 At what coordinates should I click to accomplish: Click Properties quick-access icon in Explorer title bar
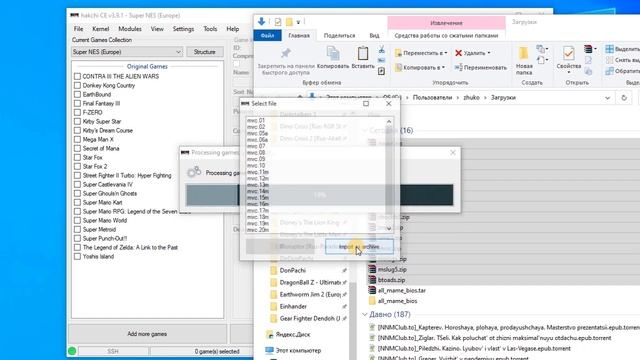278,22
